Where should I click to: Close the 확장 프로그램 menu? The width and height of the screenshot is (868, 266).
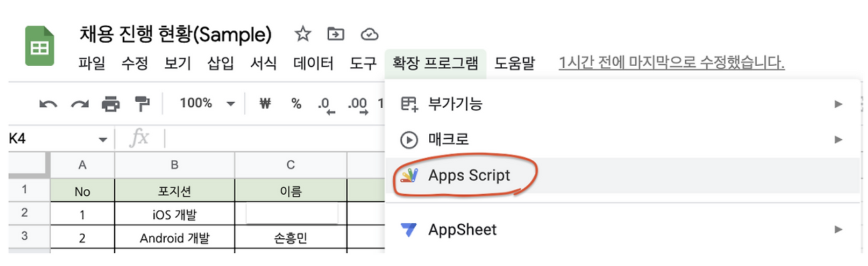435,64
